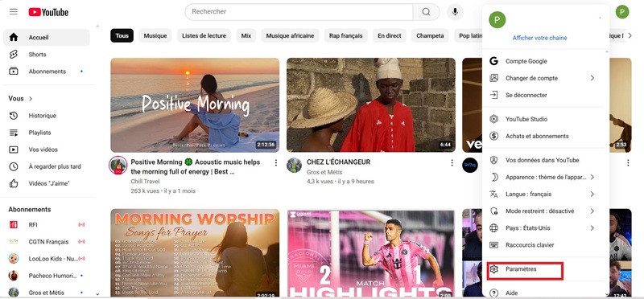
Task: Start voice search with microphone
Action: coord(455,12)
